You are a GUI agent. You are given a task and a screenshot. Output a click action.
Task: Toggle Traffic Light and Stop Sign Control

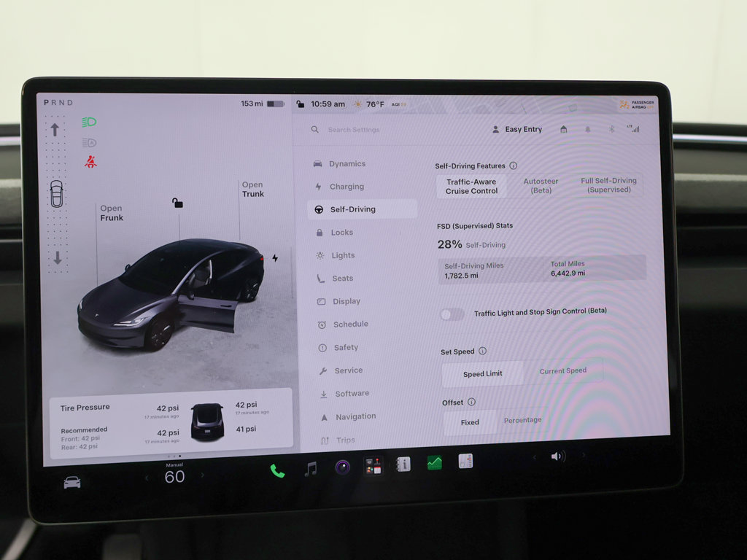[452, 314]
